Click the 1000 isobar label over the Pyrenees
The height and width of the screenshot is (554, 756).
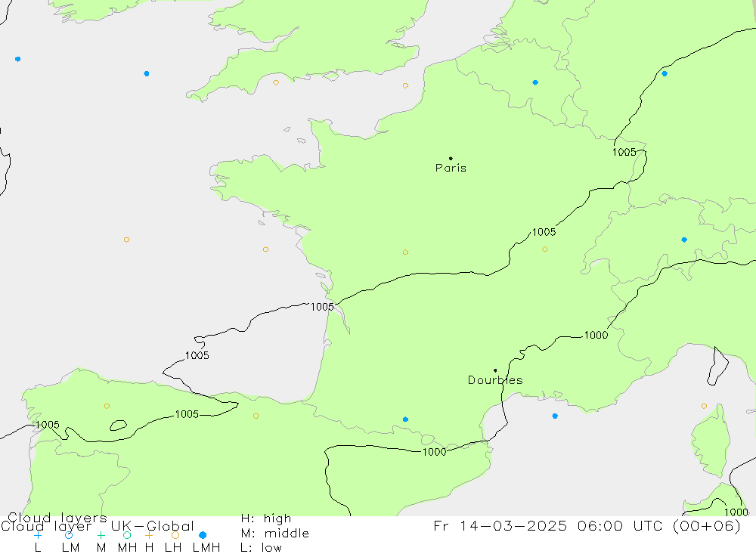click(434, 452)
